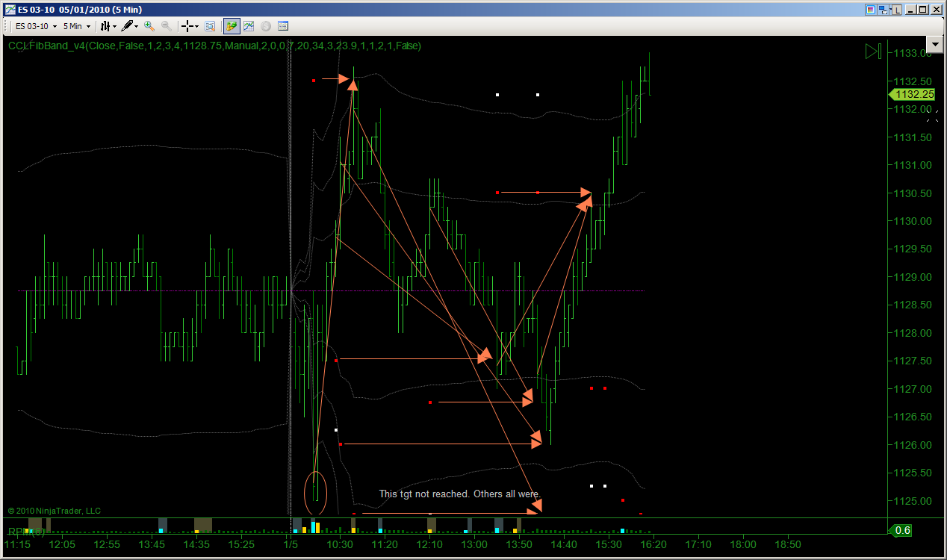Image resolution: width=947 pixels, height=560 pixels.
Task: Expand the crosshair dropdown arrow
Action: (196, 26)
